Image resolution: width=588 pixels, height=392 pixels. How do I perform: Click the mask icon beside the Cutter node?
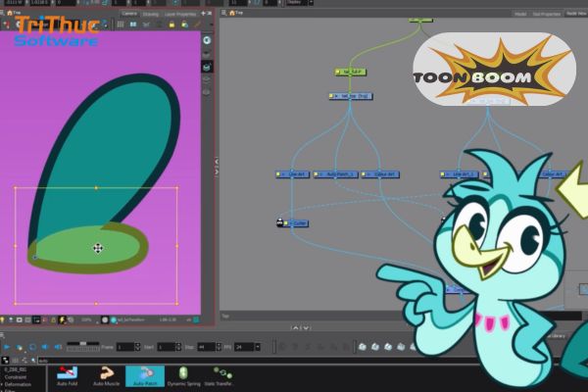279,222
